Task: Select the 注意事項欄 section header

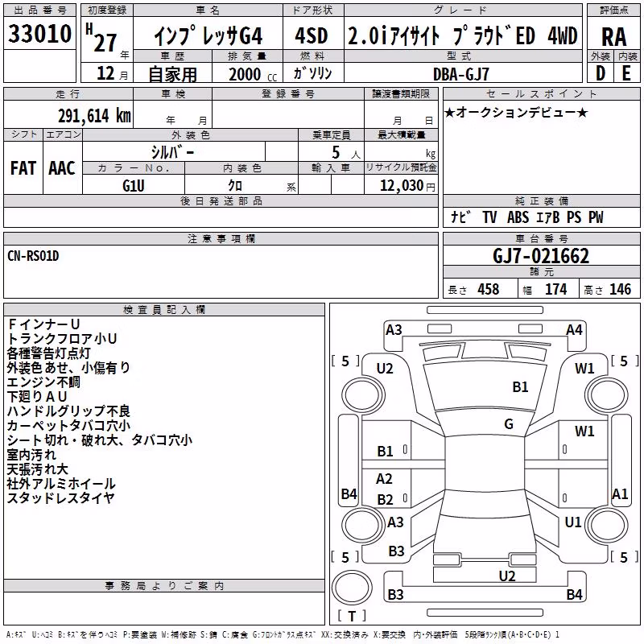Action: (221, 238)
